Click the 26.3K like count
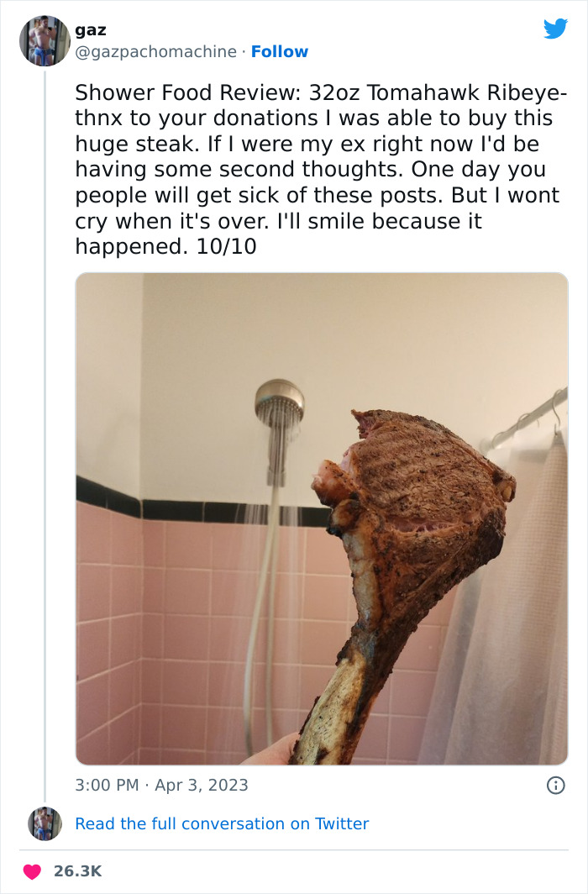This screenshot has height=894, width=588. [76, 871]
